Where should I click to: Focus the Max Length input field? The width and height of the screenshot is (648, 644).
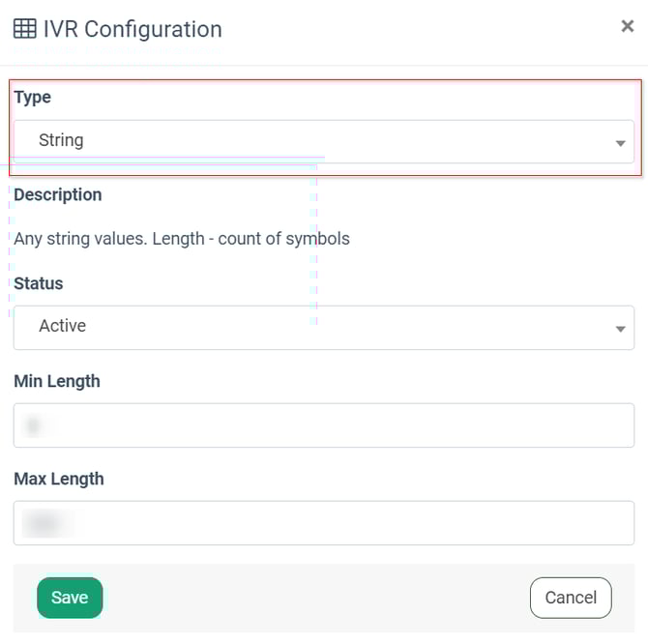click(x=324, y=523)
